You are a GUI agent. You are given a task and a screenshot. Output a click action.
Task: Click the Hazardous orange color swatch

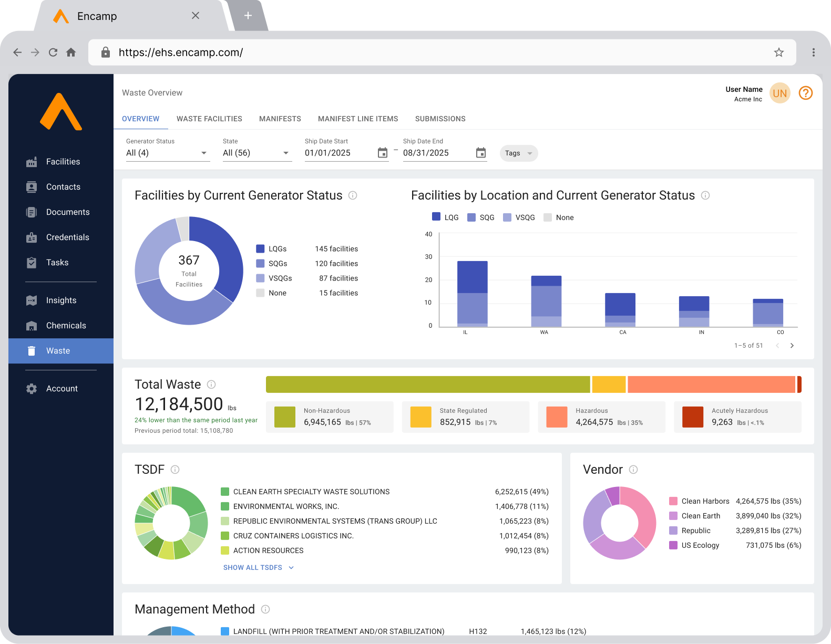(557, 417)
